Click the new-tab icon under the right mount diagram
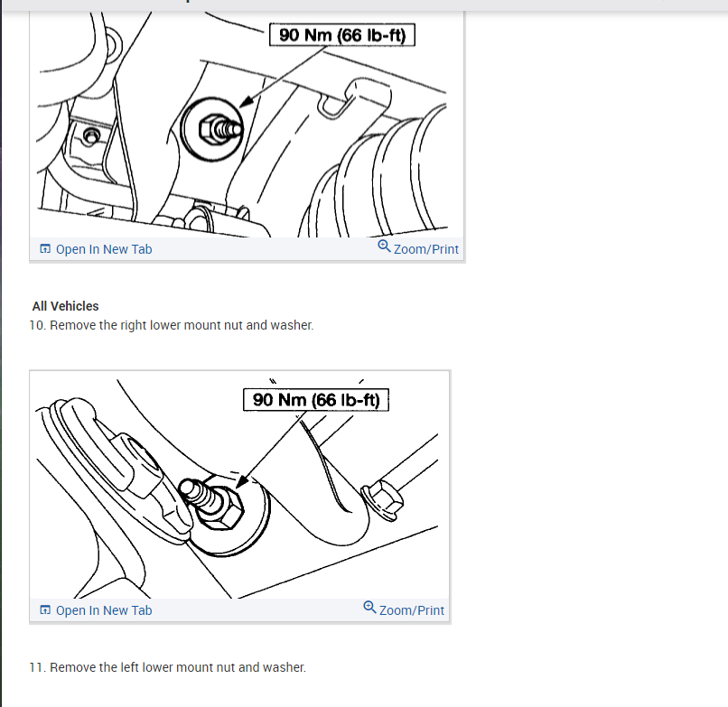Viewport: 728px width, 707px height. pos(45,249)
